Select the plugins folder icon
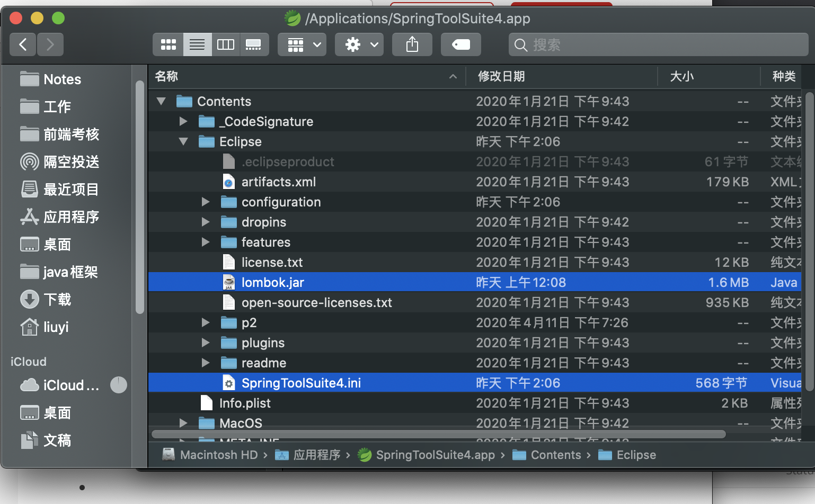The width and height of the screenshot is (815, 504). click(229, 343)
